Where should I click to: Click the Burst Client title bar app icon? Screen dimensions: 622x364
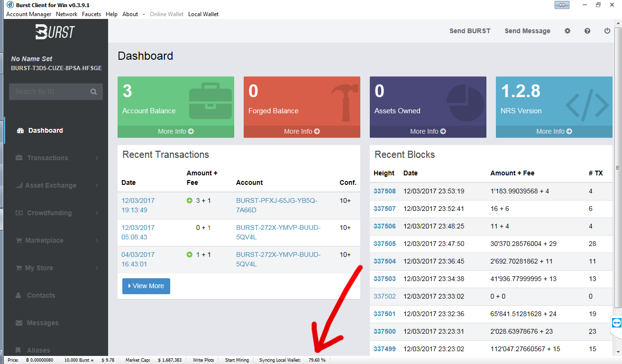9,5
